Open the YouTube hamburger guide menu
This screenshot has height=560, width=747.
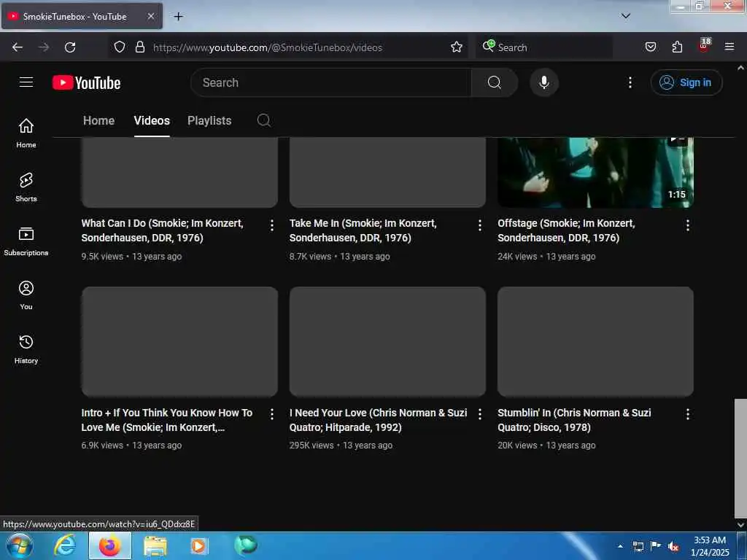pyautogui.click(x=26, y=82)
